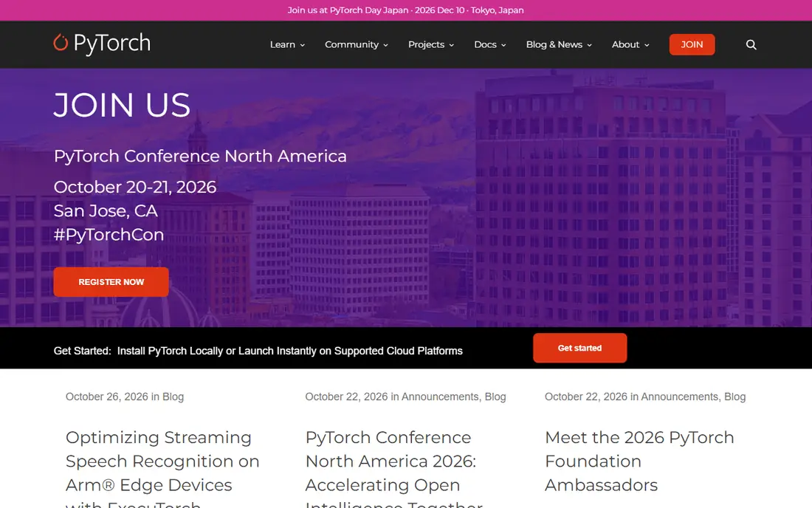Open the About menu item
Image resolution: width=812 pixels, height=508 pixels.
pos(625,44)
